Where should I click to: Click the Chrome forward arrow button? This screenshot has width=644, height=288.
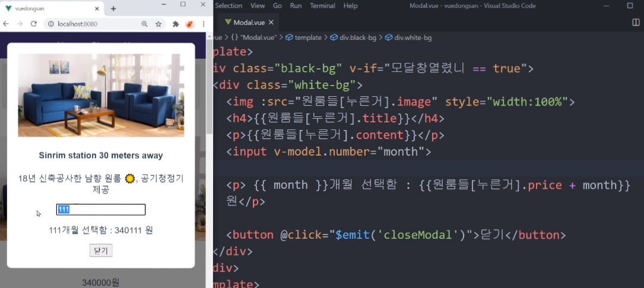20,24
